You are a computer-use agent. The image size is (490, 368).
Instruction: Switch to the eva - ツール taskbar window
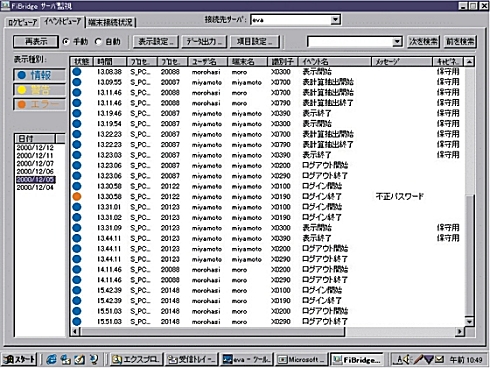tap(247, 359)
